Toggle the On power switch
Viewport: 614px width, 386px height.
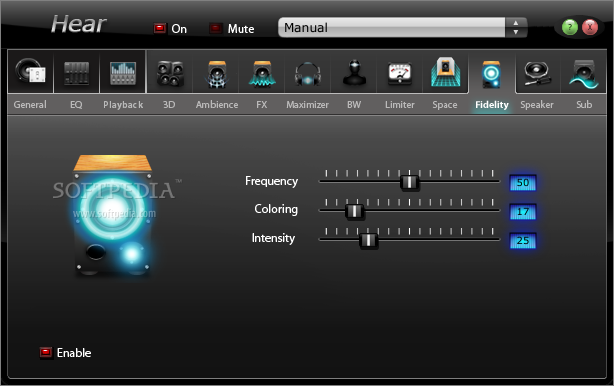[x=160, y=28]
